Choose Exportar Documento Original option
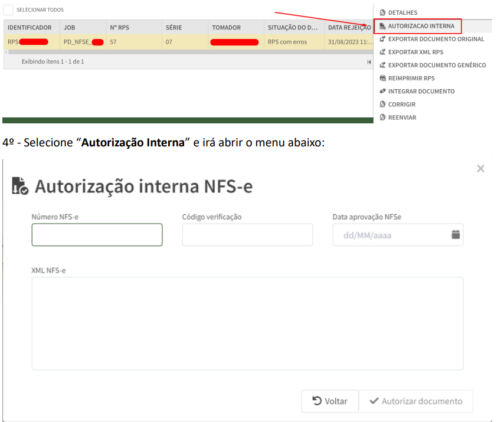 pyautogui.click(x=436, y=39)
